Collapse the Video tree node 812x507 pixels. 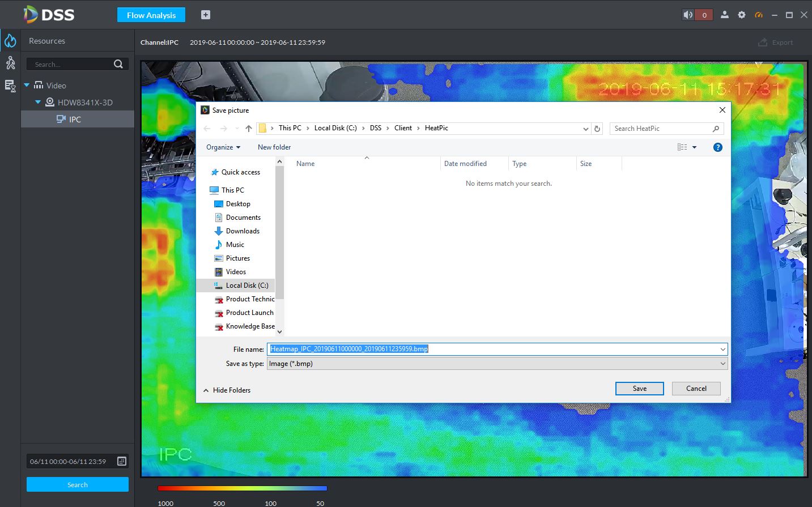[27, 85]
